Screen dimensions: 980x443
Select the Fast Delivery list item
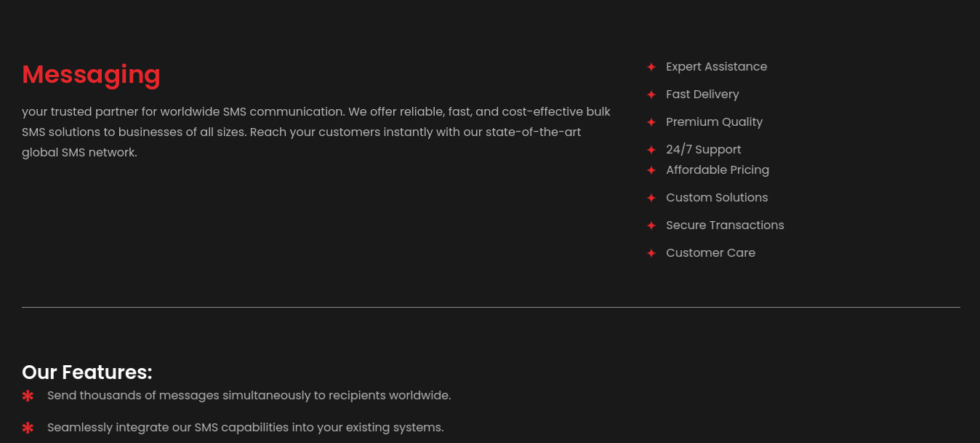702,95
